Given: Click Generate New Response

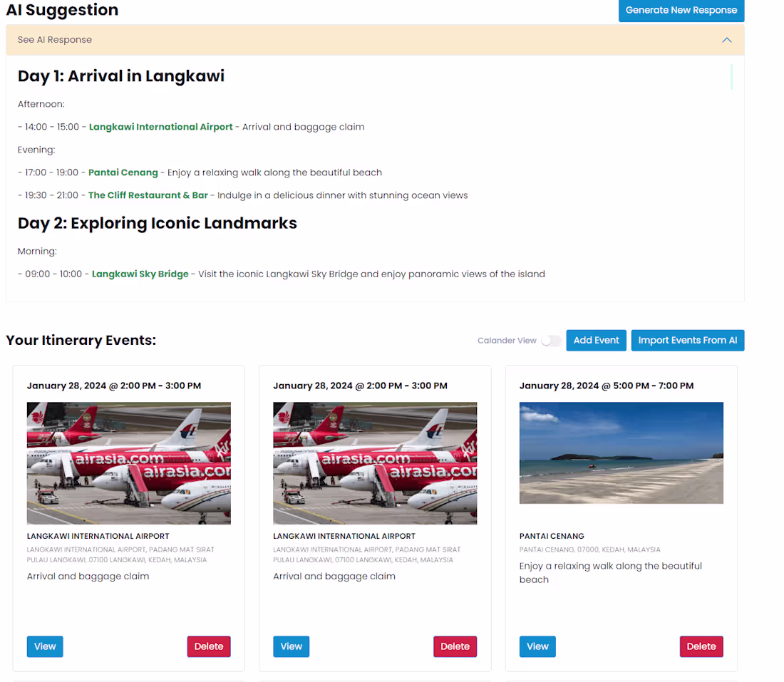Looking at the screenshot, I should click(681, 11).
